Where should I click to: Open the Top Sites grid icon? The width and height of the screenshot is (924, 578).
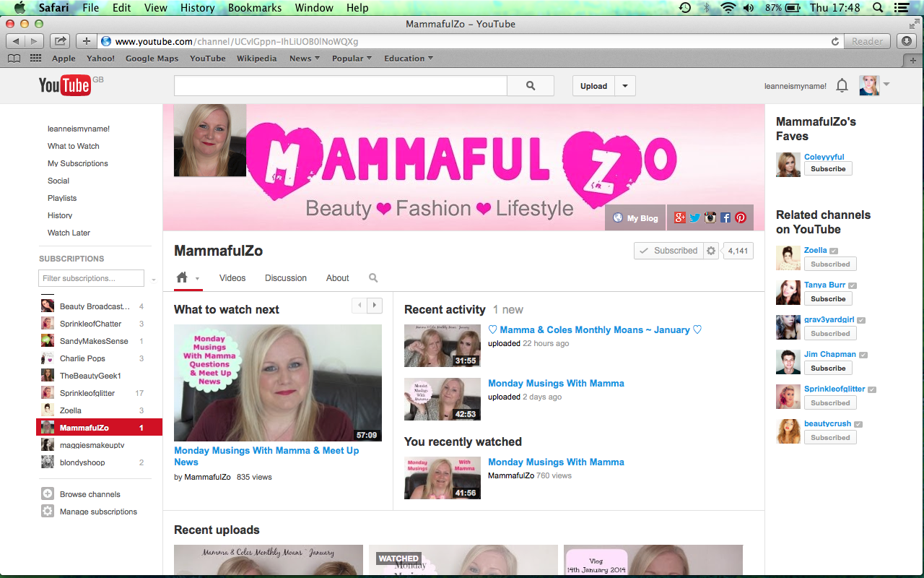tap(35, 59)
